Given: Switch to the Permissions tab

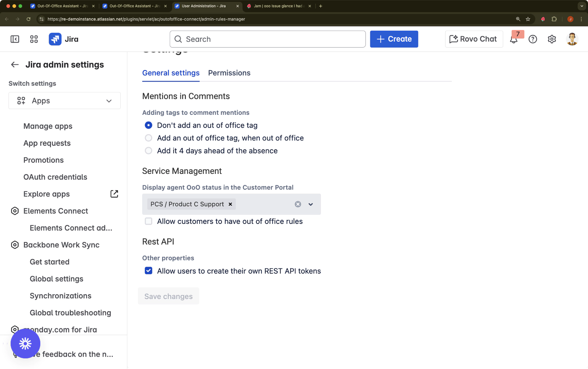Looking at the screenshot, I should 229,73.
